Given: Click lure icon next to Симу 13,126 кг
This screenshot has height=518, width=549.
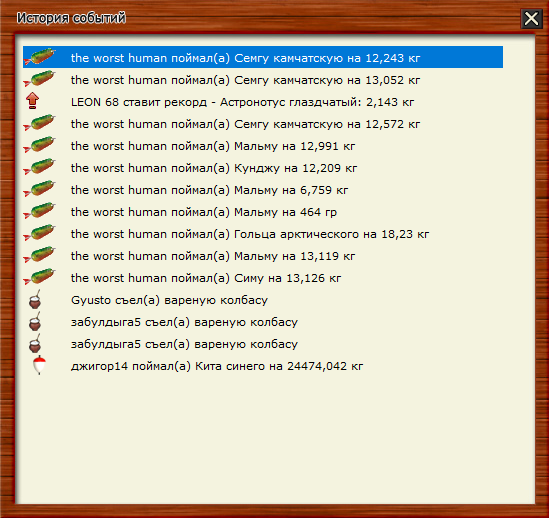Looking at the screenshot, I should point(39,277).
